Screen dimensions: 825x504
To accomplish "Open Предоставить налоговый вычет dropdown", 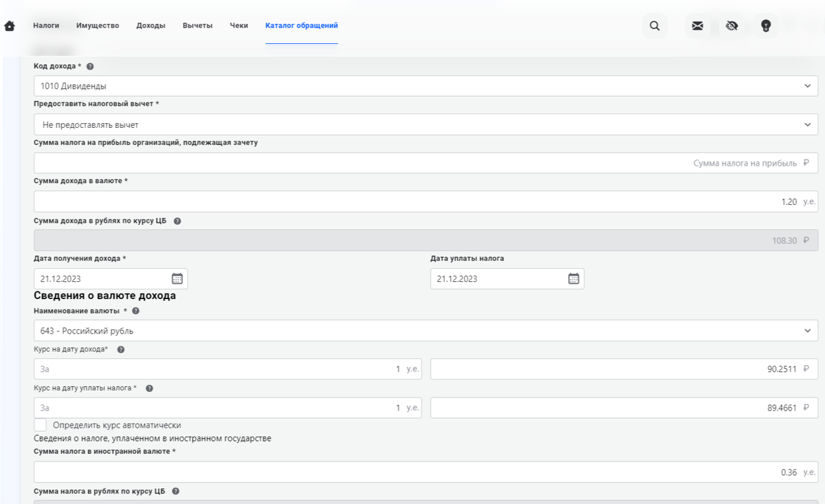I will coord(426,124).
